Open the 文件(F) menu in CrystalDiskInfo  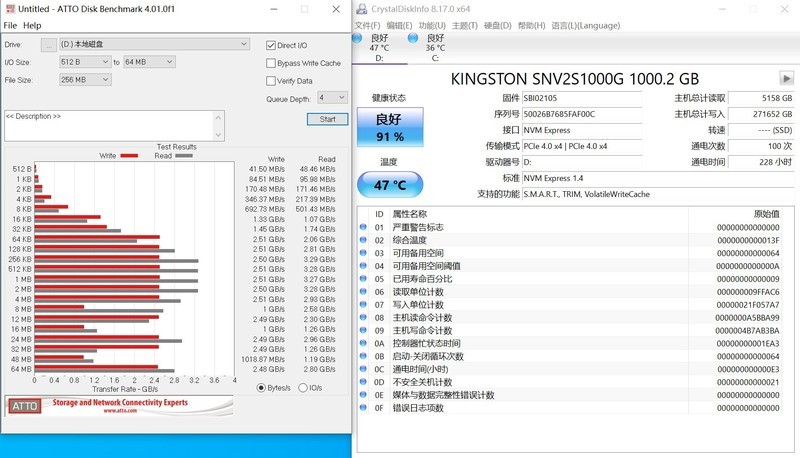pyautogui.click(x=367, y=26)
